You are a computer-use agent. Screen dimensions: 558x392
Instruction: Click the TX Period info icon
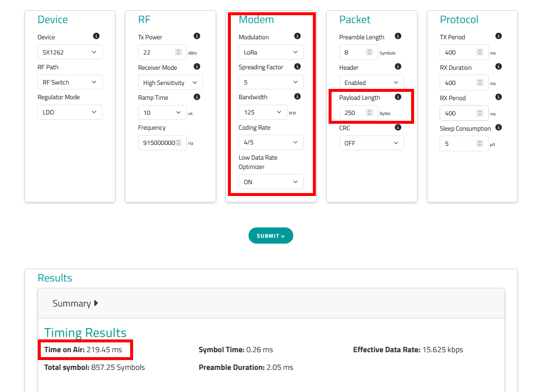coord(499,36)
